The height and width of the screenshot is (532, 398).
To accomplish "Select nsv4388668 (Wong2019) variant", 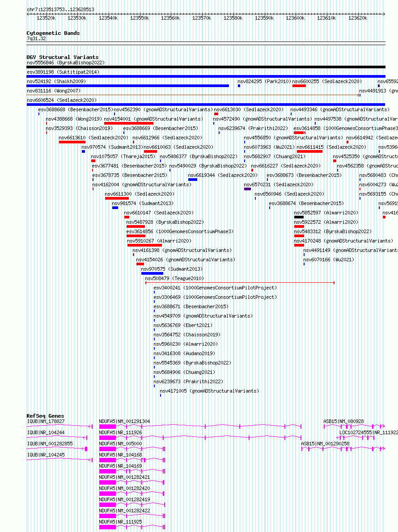I will click(74, 119).
